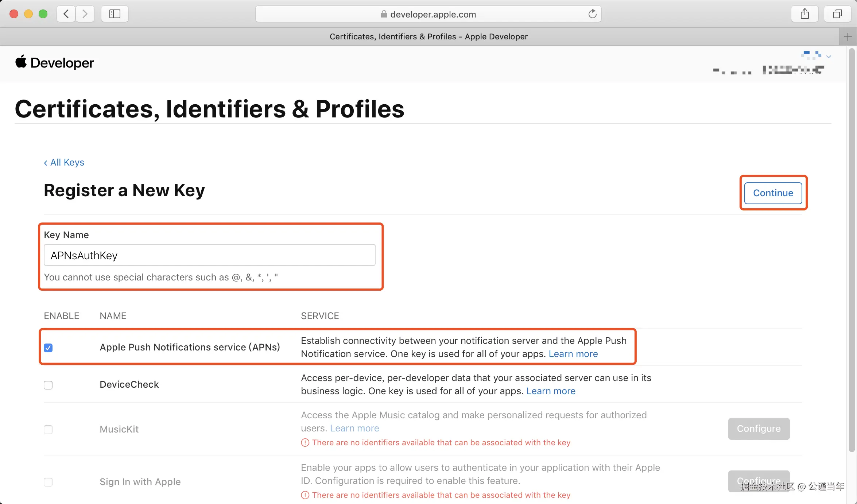Screen dimensions: 857x504
Task: Tick the Sign In with Apple checkbox
Action: click(x=48, y=482)
